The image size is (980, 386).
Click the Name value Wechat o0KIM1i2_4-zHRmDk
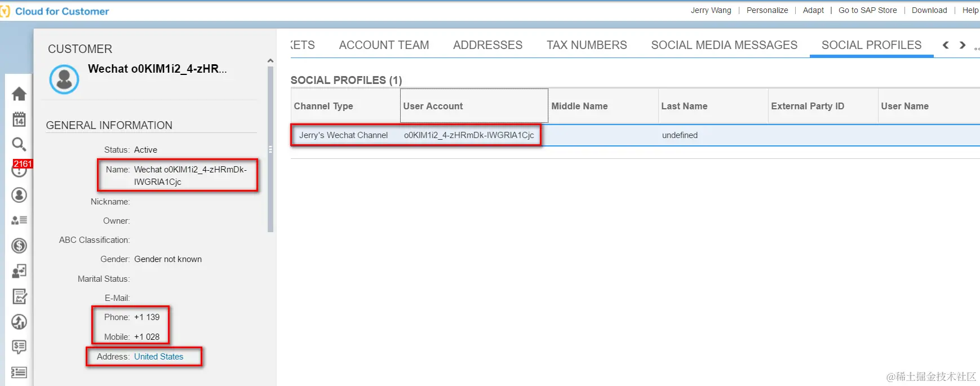pos(190,176)
